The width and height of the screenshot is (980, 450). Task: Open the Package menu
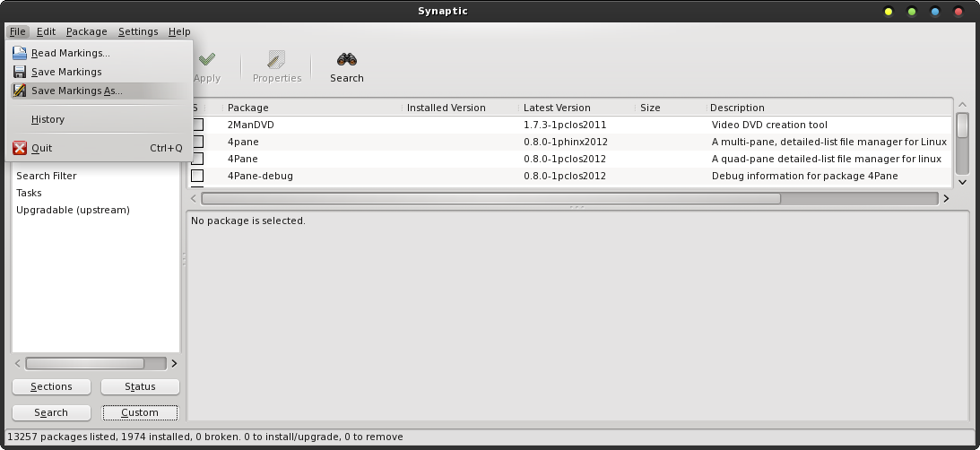[x=86, y=31]
